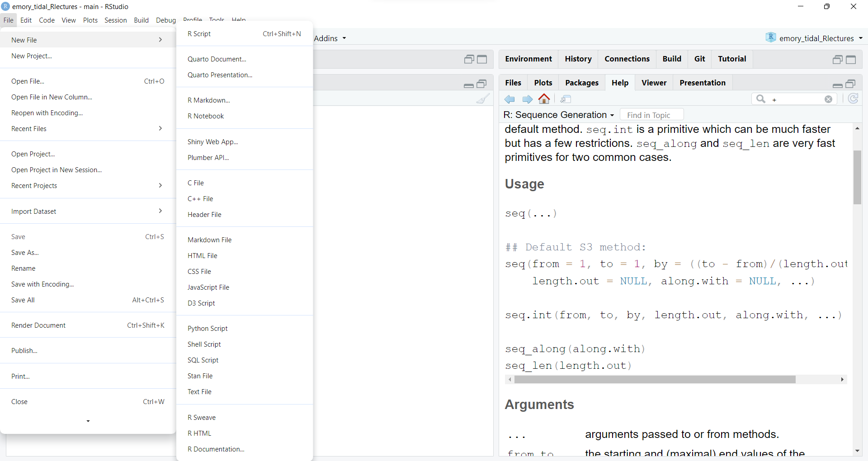This screenshot has width=868, height=461.
Task: Open the Addins dropdown
Action: pos(330,38)
